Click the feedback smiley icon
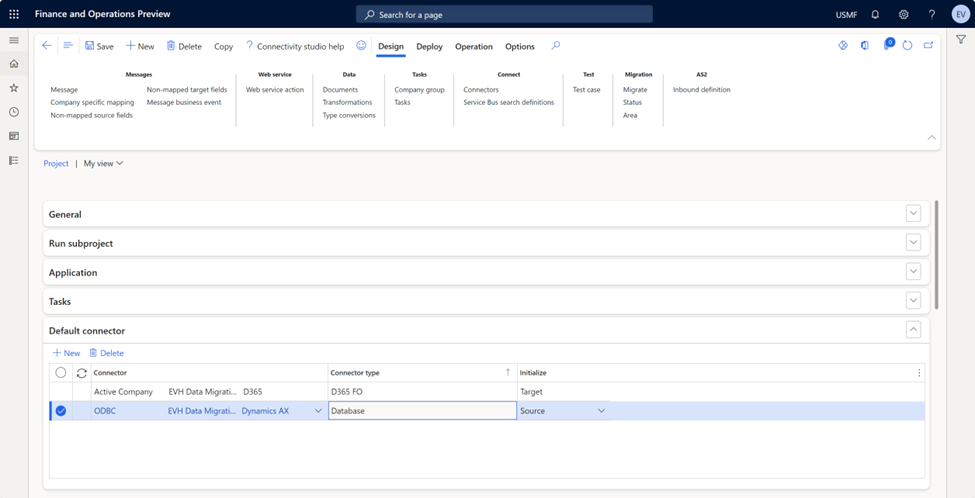Screen dimensions: 975x498 click(x=361, y=46)
